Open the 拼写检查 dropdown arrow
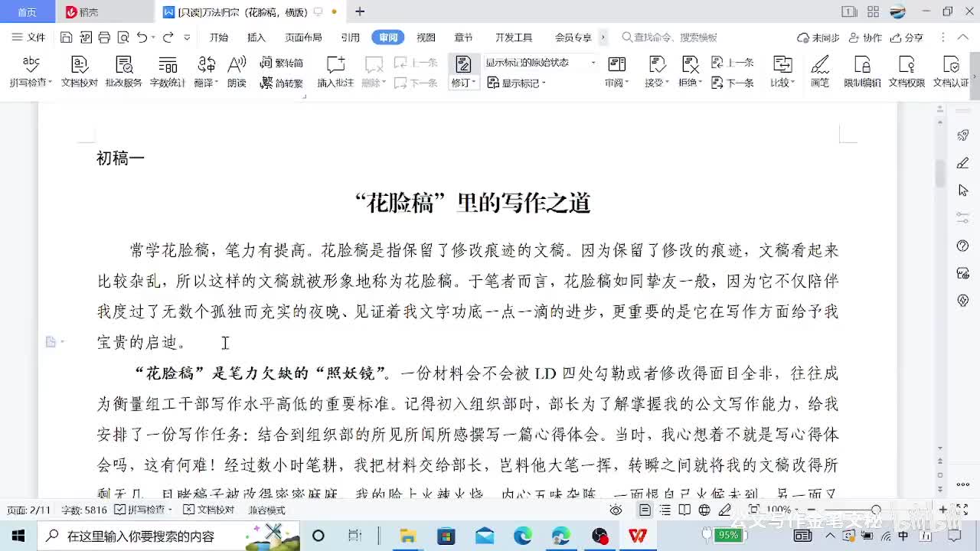 pyautogui.click(x=49, y=83)
